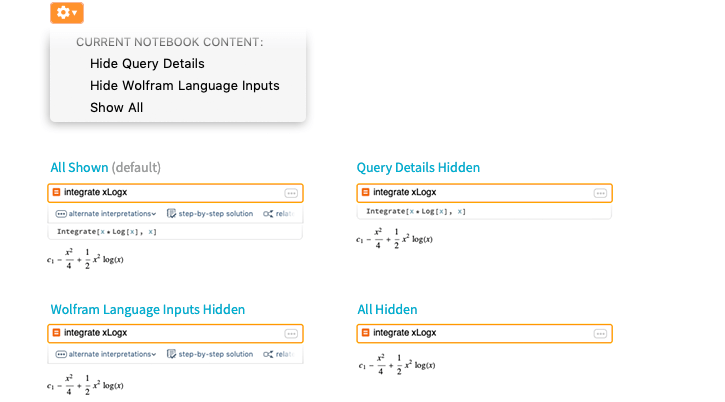This screenshot has height=402, width=725.
Task: Click ellipsis icon in All Shown query box
Action: pos(291,193)
